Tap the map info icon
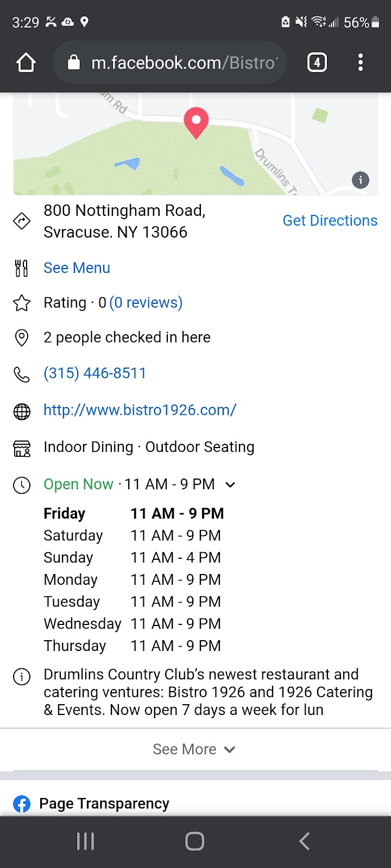Screen dimensions: 391x868 361,180
